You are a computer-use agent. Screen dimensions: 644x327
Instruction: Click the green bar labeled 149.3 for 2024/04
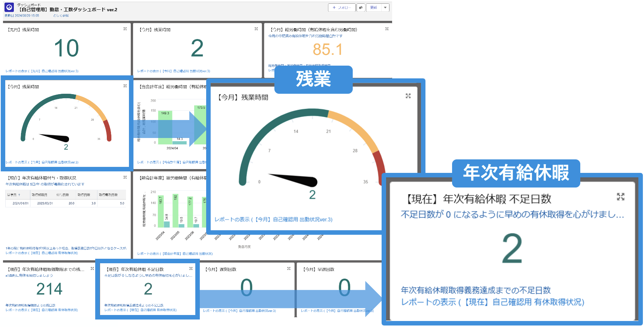click(x=165, y=127)
